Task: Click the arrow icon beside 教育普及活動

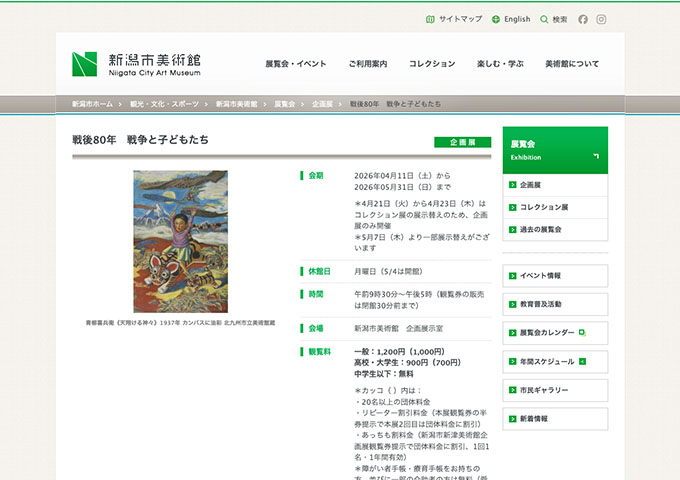Action: (x=513, y=304)
